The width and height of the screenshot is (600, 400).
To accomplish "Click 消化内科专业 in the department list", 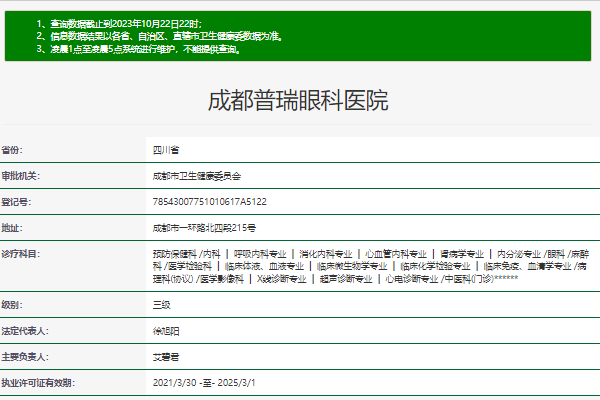I will (x=326, y=254).
